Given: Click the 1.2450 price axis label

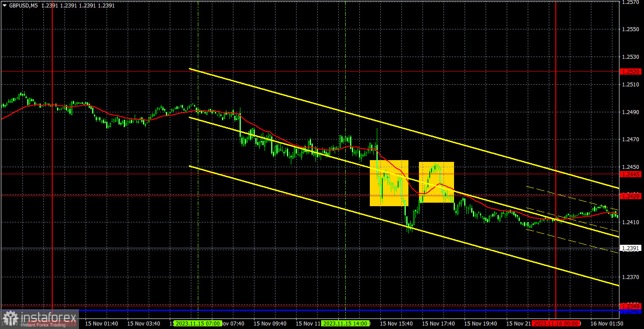Looking at the screenshot, I should pyautogui.click(x=631, y=167).
